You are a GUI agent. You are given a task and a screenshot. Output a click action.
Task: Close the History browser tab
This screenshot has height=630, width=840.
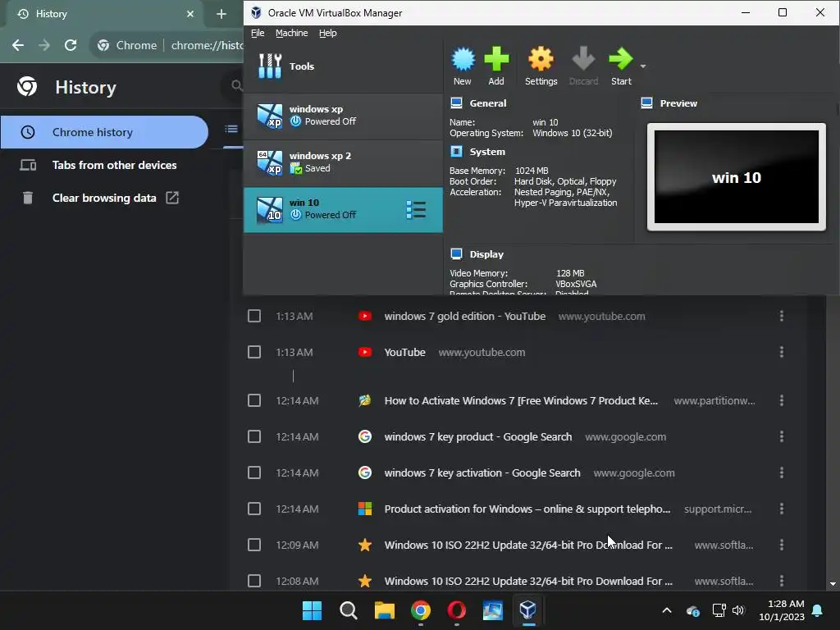point(190,14)
